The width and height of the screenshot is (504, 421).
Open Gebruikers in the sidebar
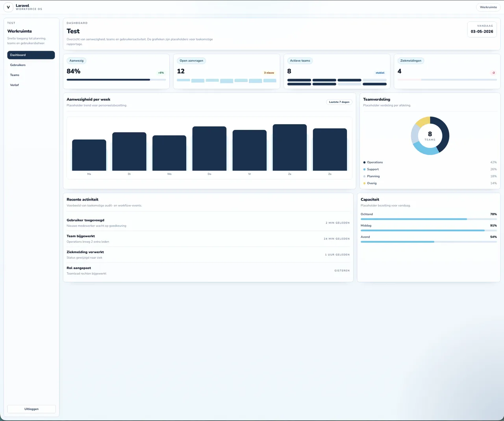click(31, 65)
